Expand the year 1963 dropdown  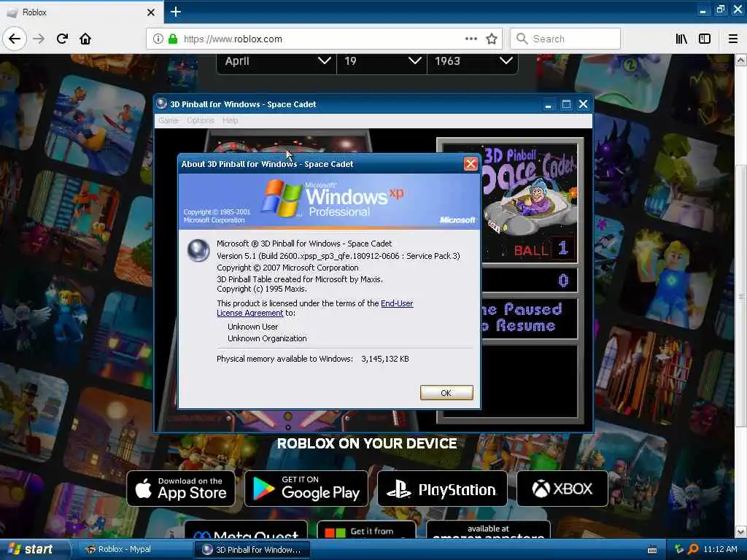tap(473, 61)
